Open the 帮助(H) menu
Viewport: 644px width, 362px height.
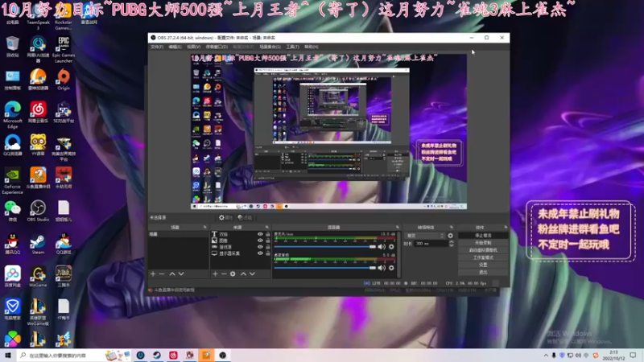click(x=311, y=47)
